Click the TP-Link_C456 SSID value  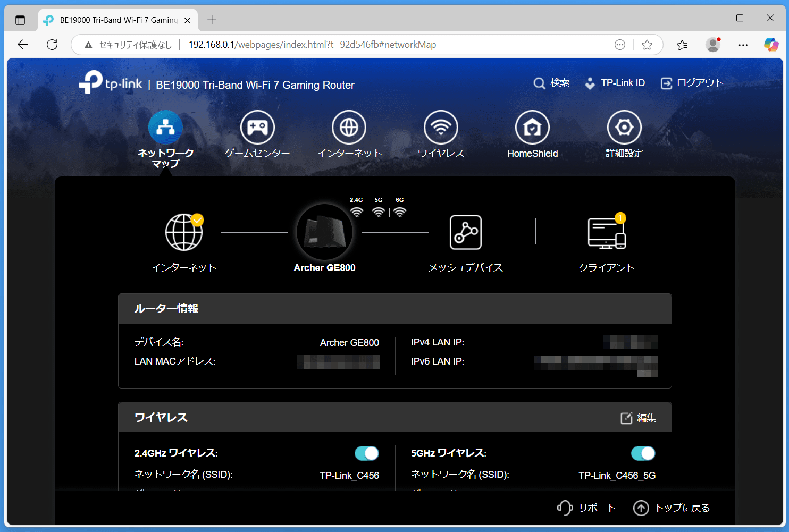pyautogui.click(x=349, y=475)
